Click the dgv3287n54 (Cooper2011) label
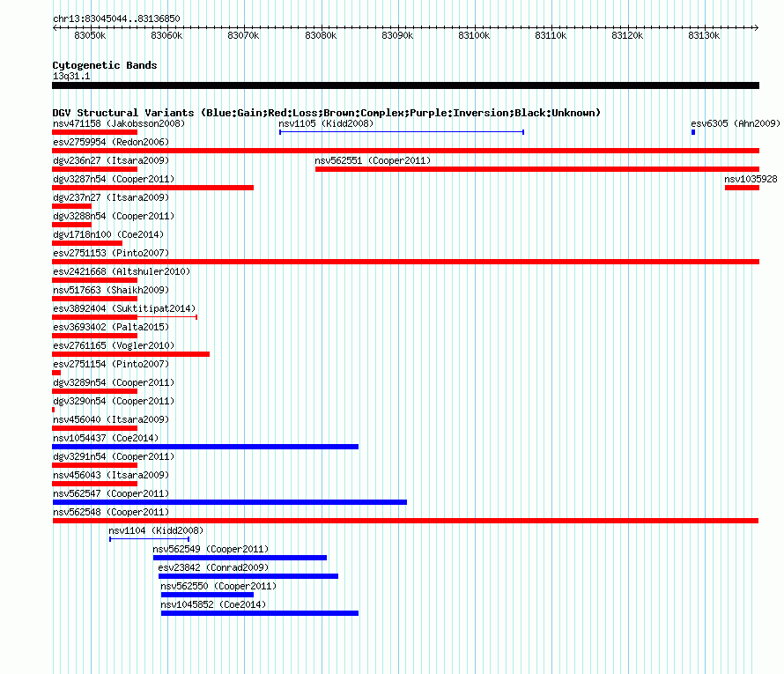This screenshot has width=784, height=674. tap(114, 179)
